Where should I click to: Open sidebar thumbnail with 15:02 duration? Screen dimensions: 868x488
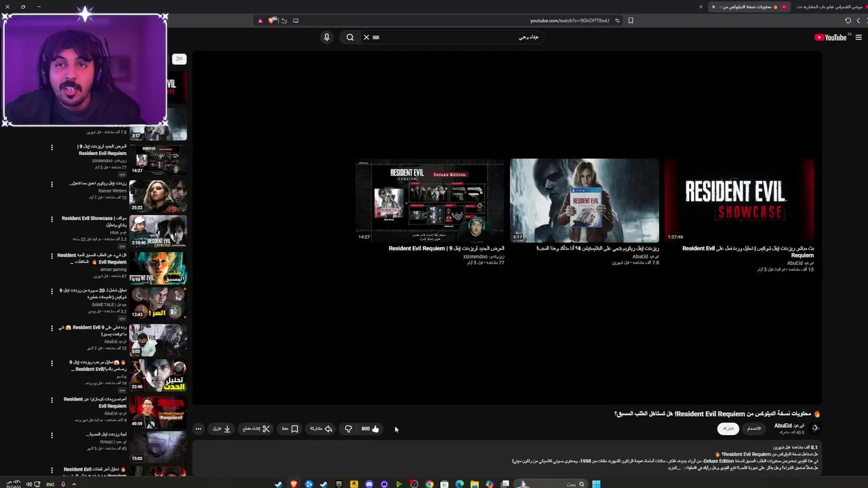pos(158,447)
